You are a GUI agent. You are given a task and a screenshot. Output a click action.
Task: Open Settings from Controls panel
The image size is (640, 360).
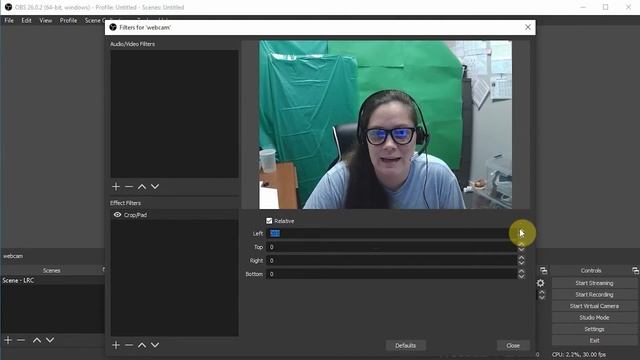point(594,329)
